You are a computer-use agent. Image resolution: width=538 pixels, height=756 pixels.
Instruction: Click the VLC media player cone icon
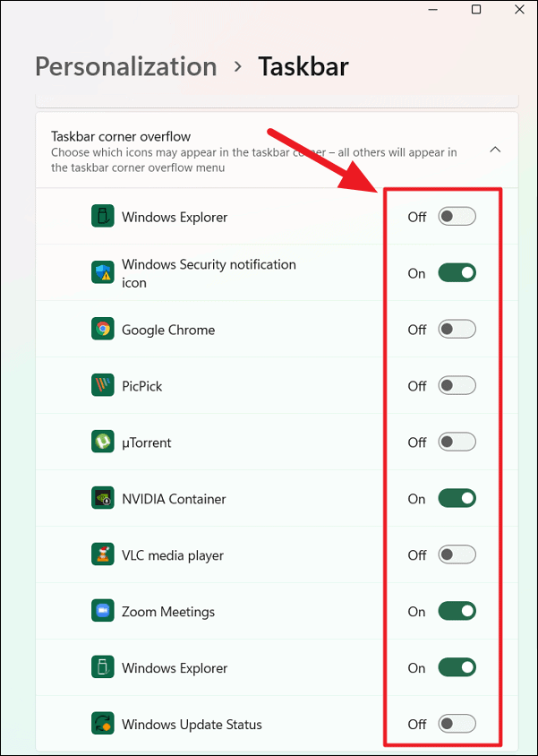tap(103, 554)
